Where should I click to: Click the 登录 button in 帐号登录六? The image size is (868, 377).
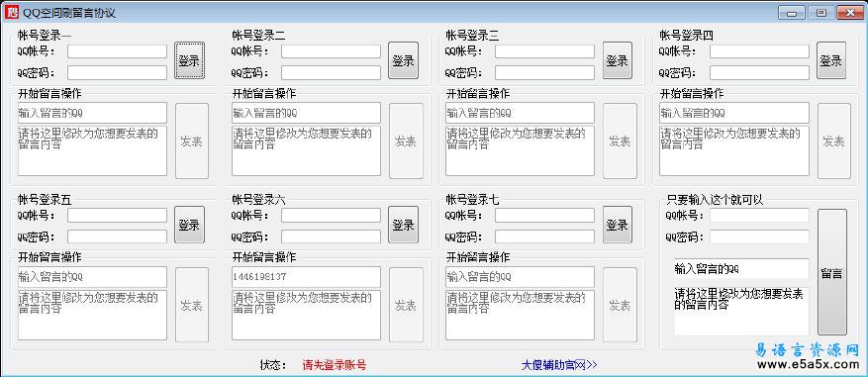(x=403, y=225)
